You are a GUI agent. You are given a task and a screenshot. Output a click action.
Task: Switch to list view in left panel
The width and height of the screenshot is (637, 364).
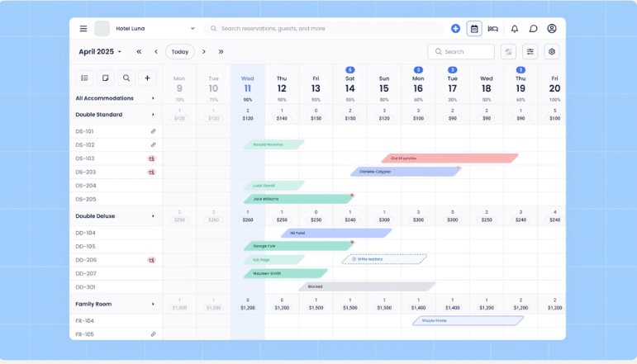84,78
